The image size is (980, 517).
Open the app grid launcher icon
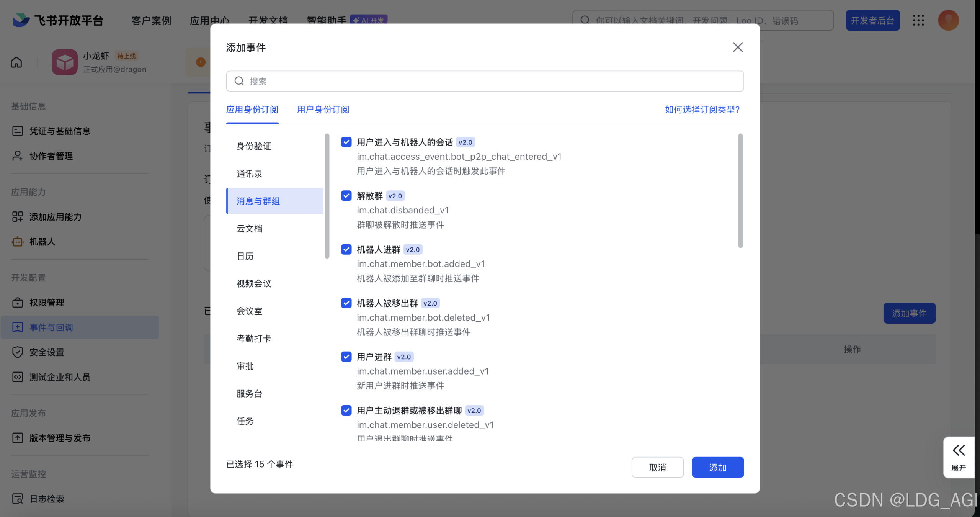(919, 20)
